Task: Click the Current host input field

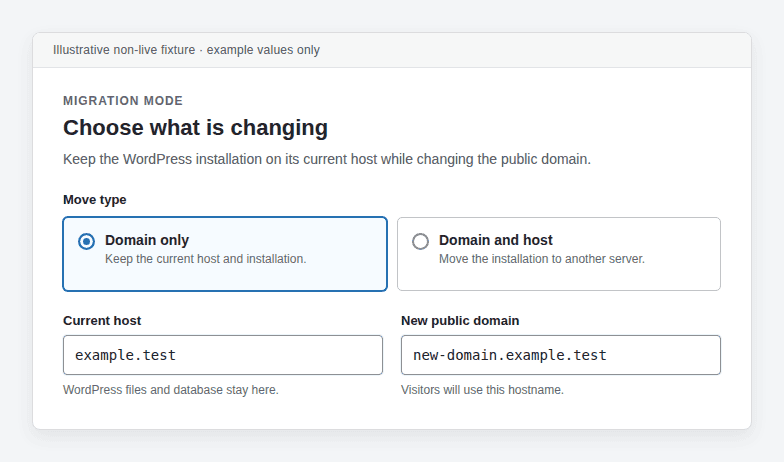Action: [223, 355]
